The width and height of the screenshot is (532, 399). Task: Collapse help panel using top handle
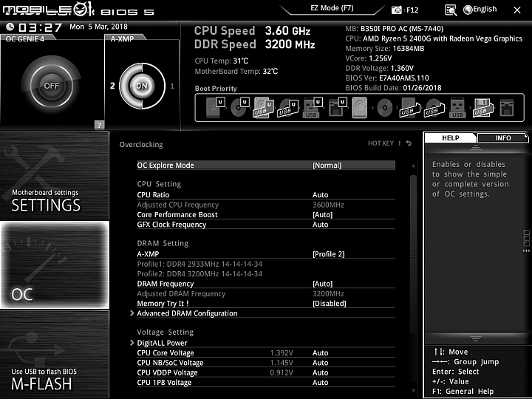click(x=476, y=148)
